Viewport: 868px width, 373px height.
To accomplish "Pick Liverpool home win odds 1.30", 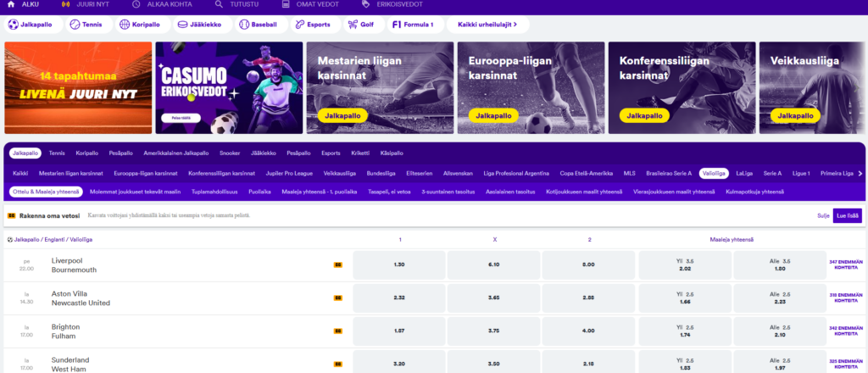I will tap(399, 265).
